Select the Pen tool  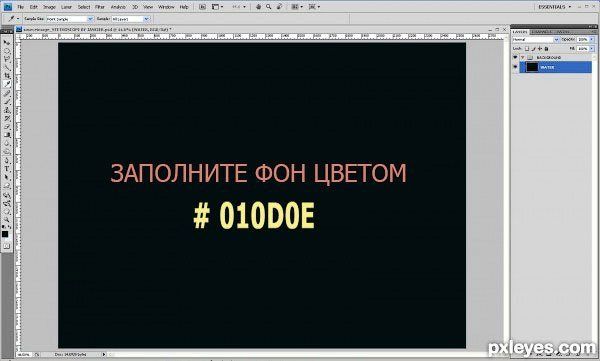[x=7, y=161]
